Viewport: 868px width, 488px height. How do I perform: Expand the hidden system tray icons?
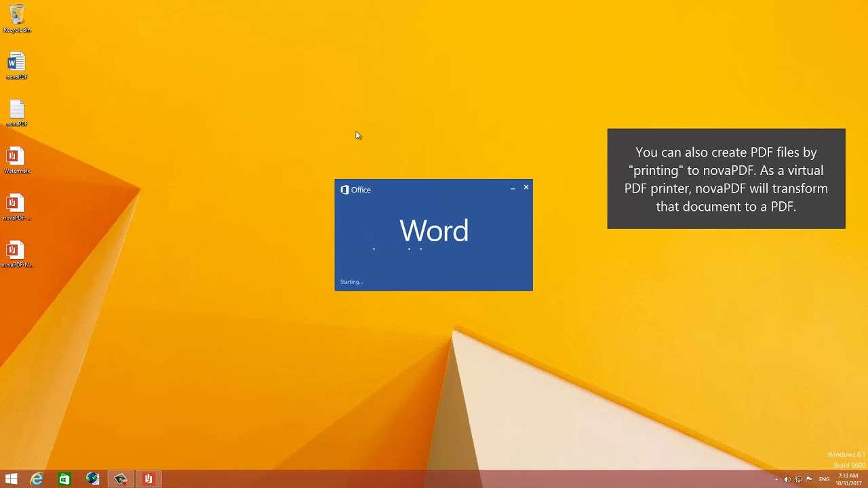[776, 480]
